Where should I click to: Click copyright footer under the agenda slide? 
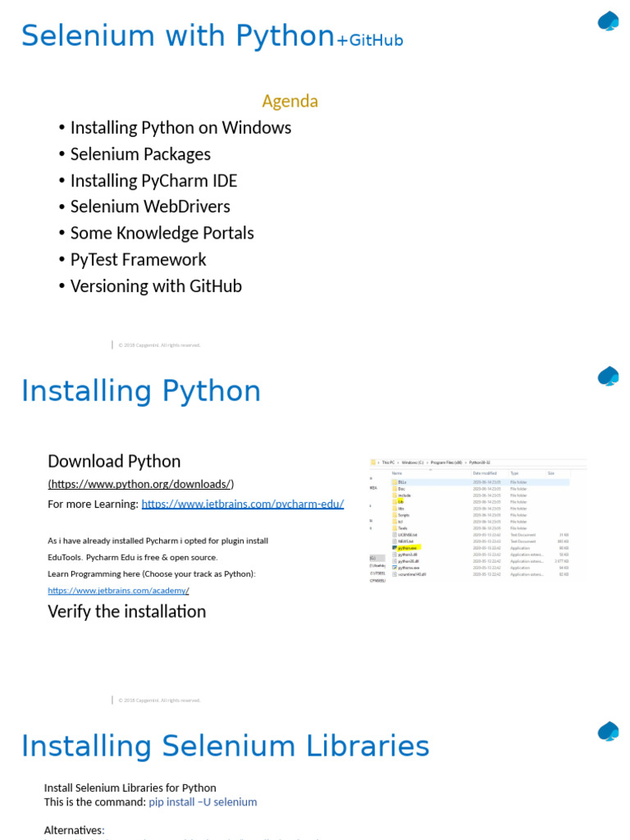click(x=159, y=345)
